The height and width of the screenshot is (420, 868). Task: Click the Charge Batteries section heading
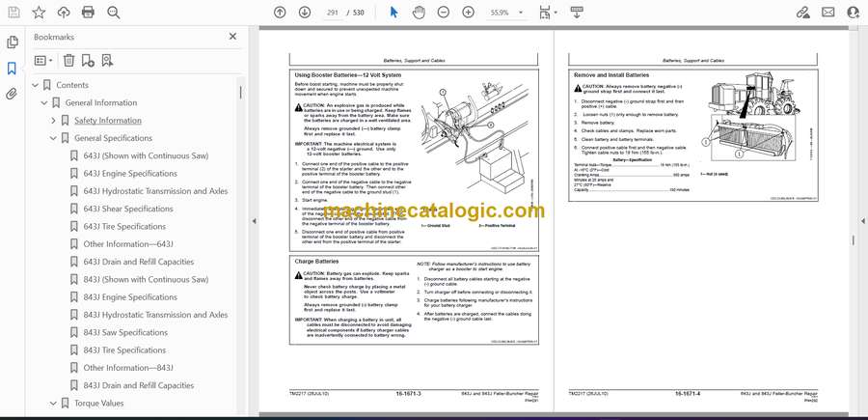click(x=316, y=261)
